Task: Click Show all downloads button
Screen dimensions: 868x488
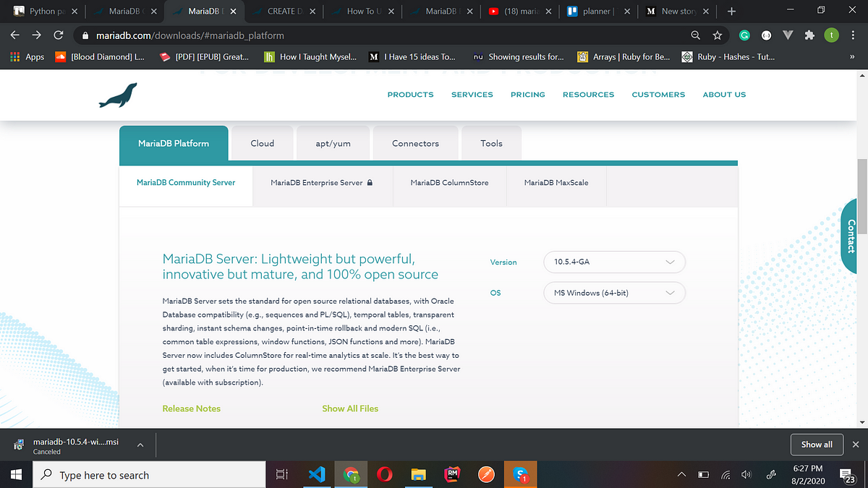Action: coord(817,445)
